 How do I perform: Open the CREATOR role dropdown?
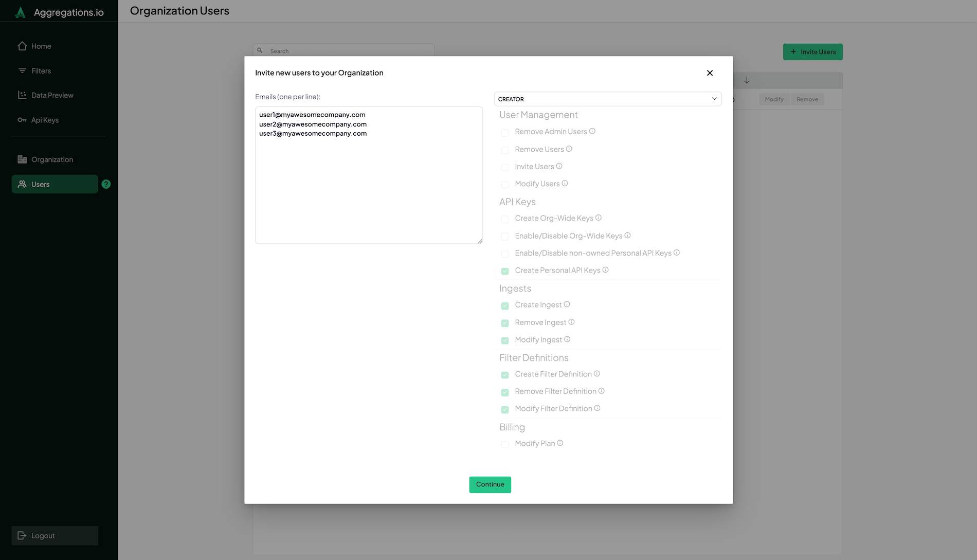(x=607, y=99)
